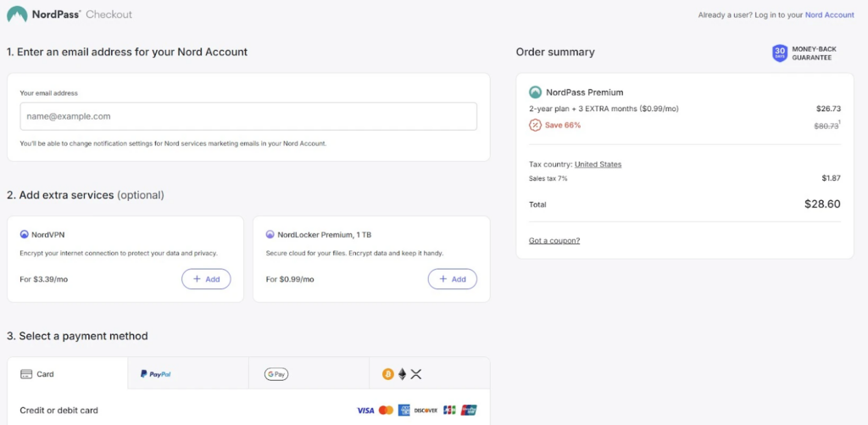Click the '3. Select a payment method' heading

click(x=77, y=336)
